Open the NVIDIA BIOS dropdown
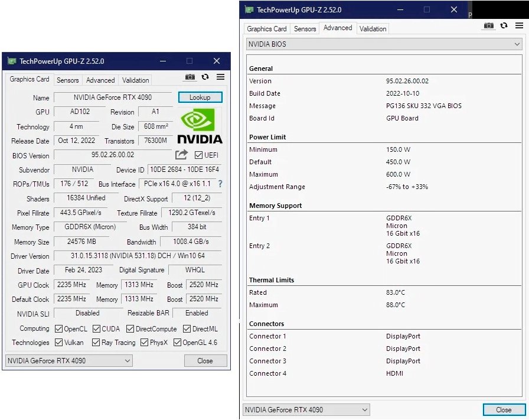The height and width of the screenshot is (420, 529). 384,44
